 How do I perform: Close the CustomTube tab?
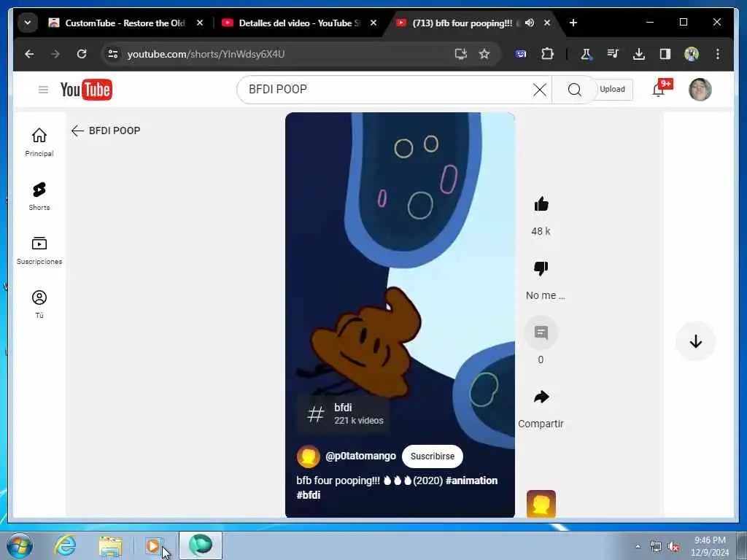click(200, 23)
